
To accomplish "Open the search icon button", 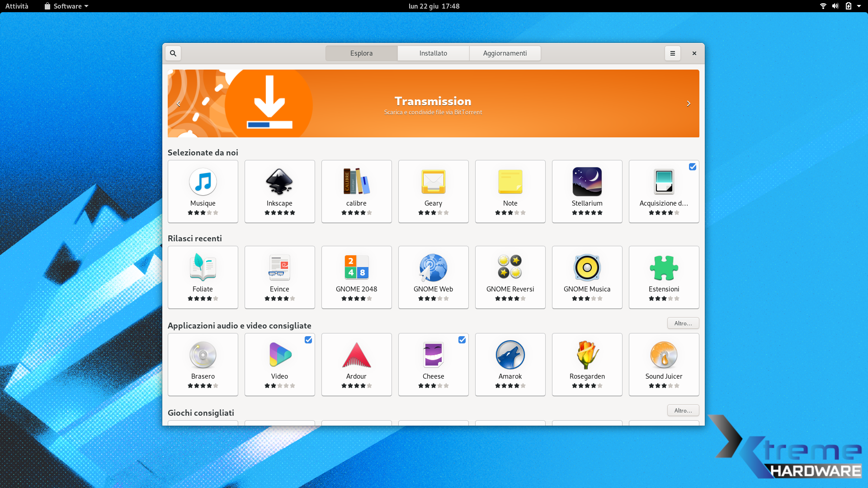I will pos(173,53).
